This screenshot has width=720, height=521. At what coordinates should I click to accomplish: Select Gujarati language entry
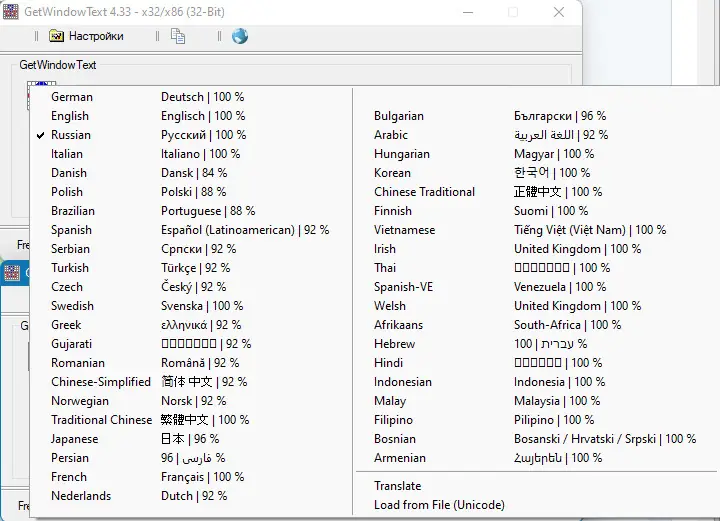(192, 344)
